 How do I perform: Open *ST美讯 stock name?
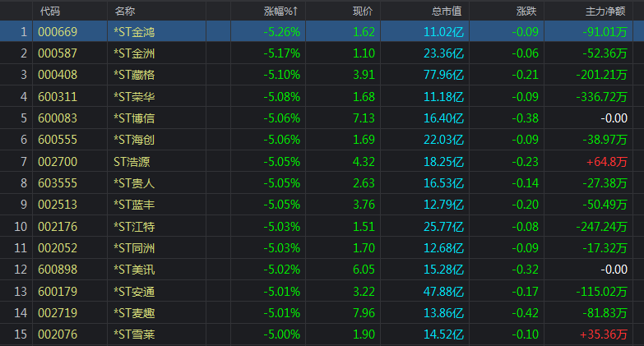click(134, 270)
